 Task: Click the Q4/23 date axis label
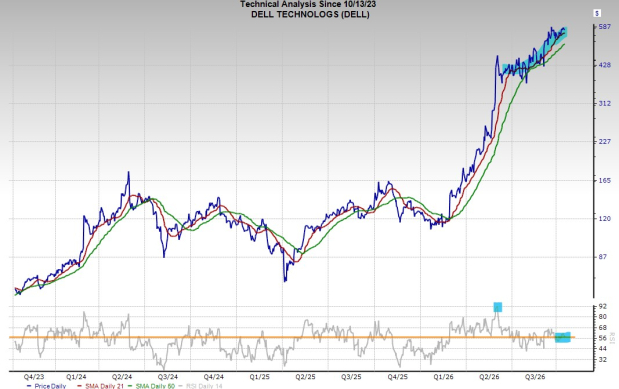(34, 377)
